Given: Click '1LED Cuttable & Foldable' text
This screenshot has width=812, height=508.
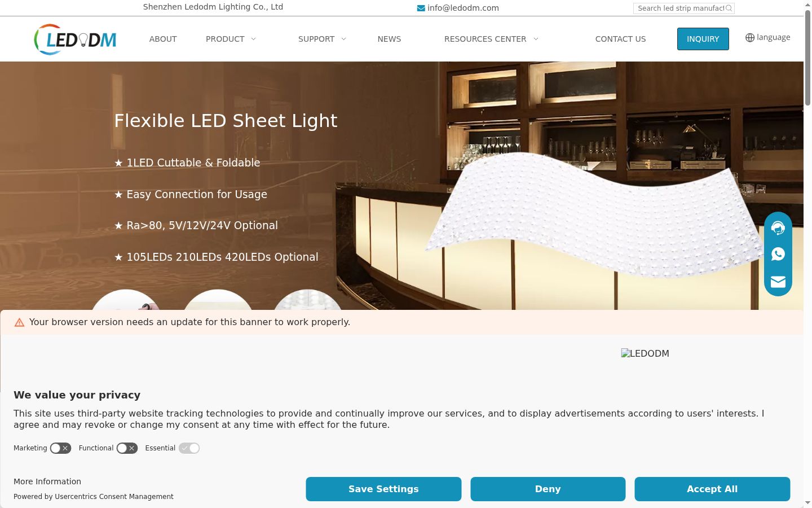Looking at the screenshot, I should [193, 163].
